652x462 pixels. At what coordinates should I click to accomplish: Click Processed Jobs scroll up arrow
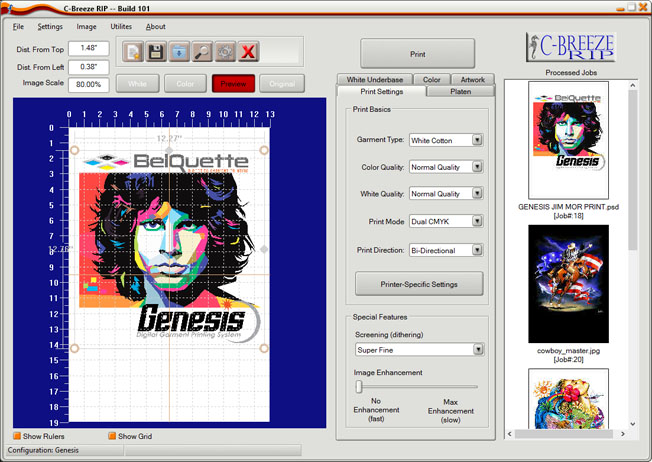pyautogui.click(x=632, y=85)
